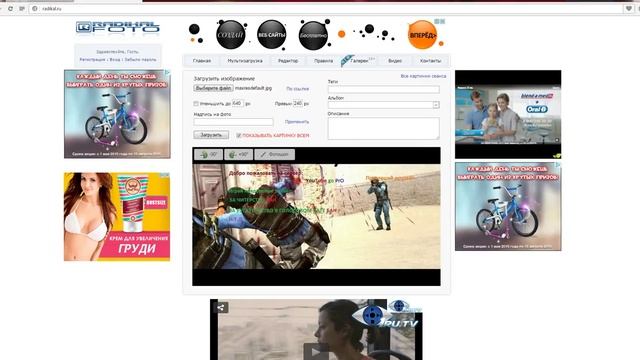640x360 pixels.
Task: Open the 'Альбом' dropdown arrow
Action: tap(436, 105)
